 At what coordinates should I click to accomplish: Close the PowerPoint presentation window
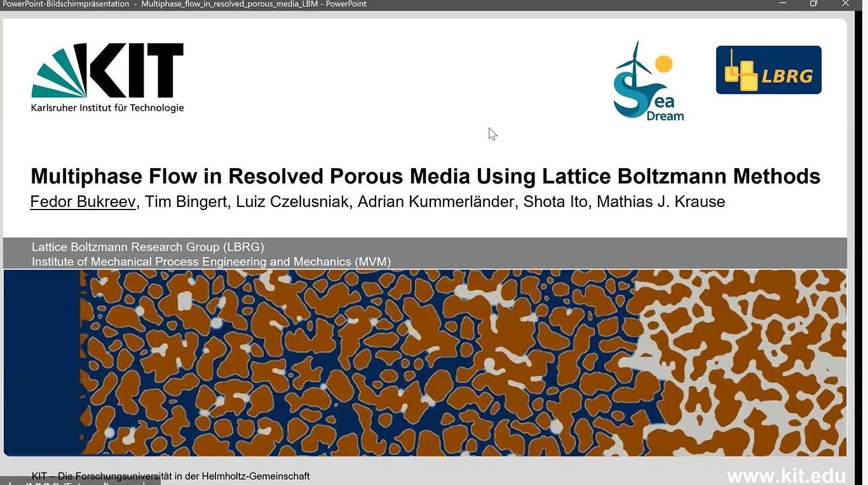[845, 4]
